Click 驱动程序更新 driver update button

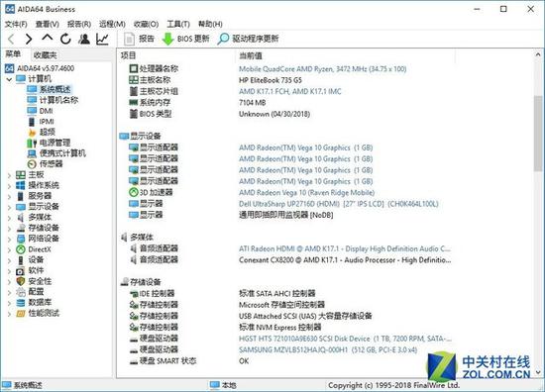[x=248, y=39]
